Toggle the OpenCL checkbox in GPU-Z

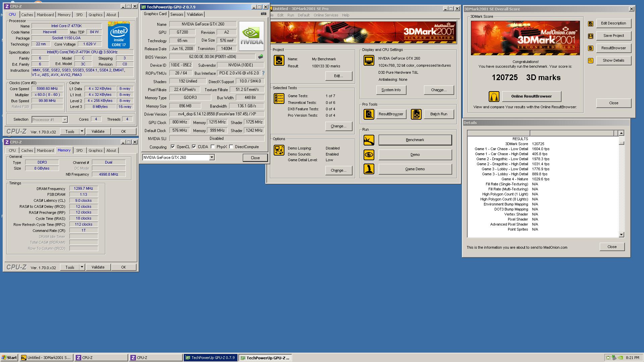(x=173, y=146)
